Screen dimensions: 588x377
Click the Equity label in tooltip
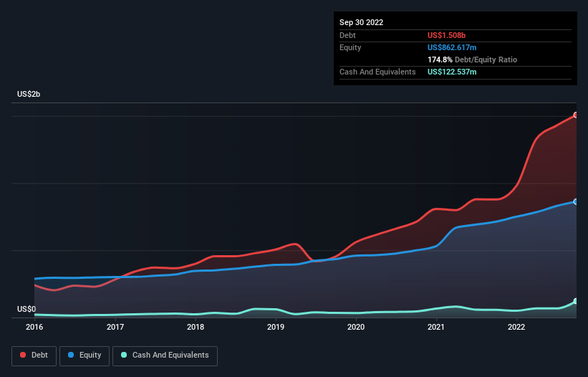point(350,47)
